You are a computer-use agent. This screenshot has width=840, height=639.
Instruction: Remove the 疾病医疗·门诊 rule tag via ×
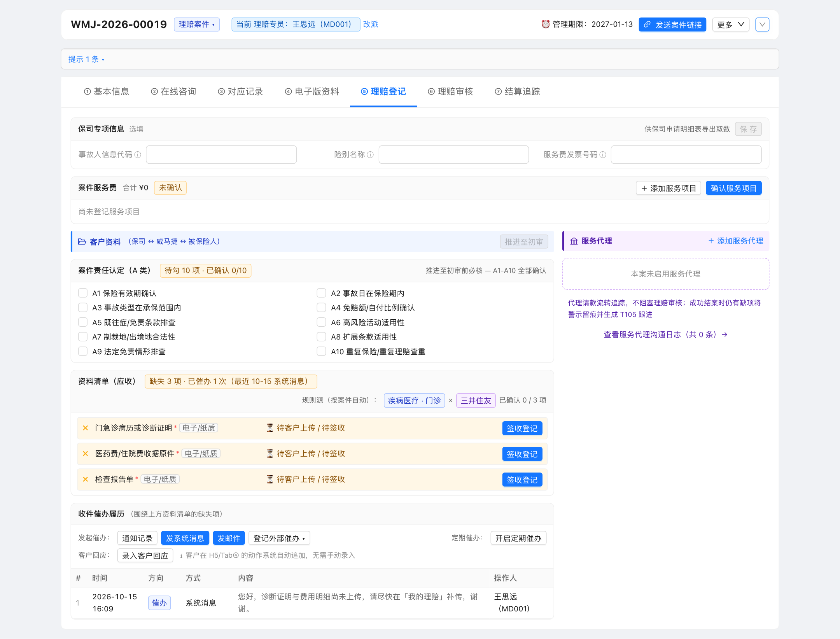(x=451, y=401)
